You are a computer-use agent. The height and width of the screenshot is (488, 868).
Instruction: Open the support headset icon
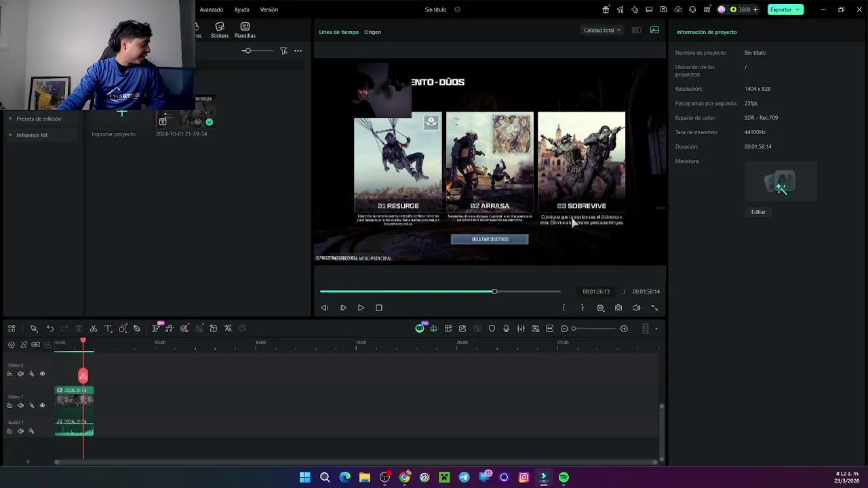click(x=692, y=9)
